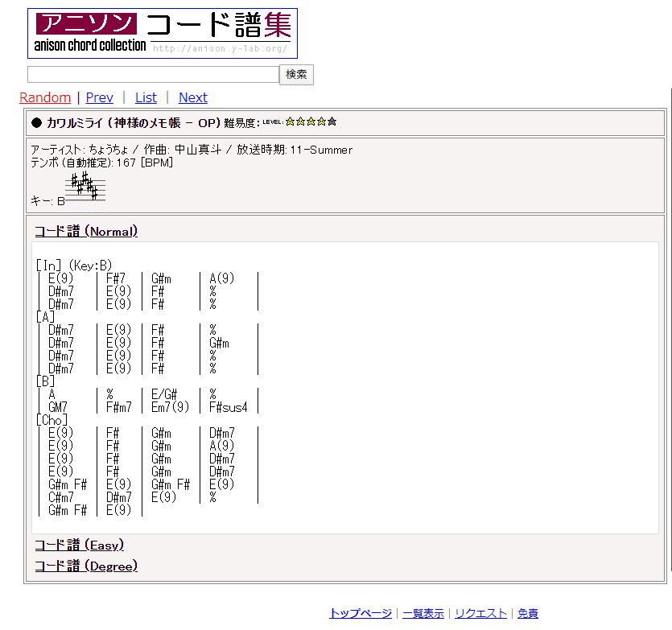Open the List view link
This screenshot has height=630, width=672.
point(146,97)
